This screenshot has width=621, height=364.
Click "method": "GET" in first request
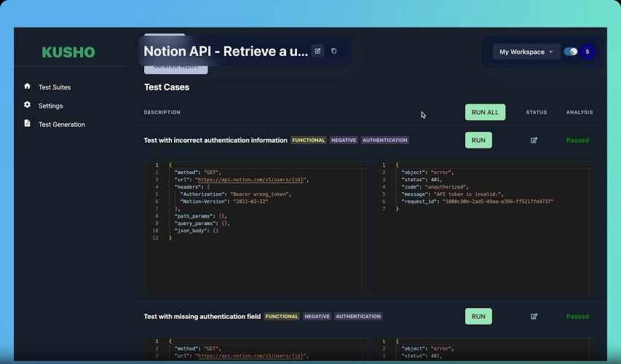pos(197,173)
